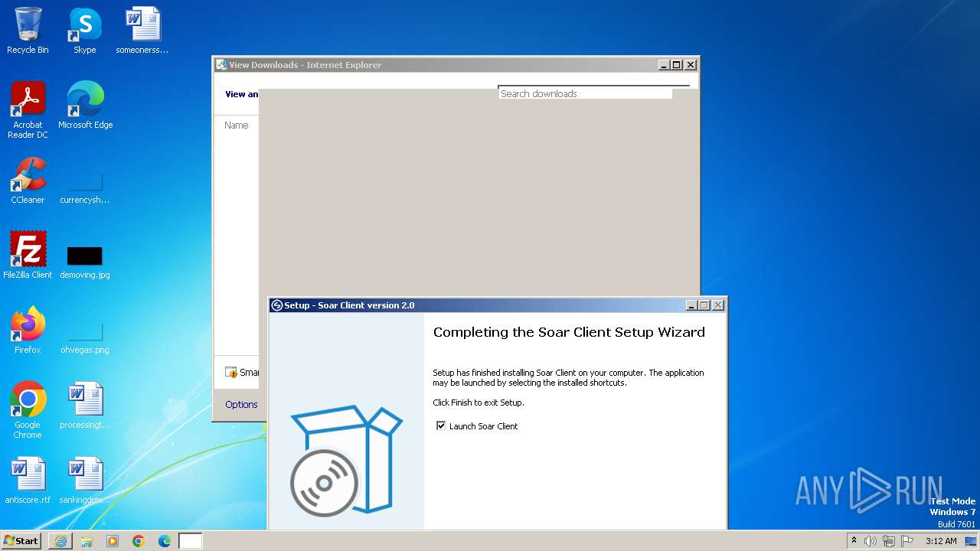The width and height of the screenshot is (980, 551).
Task: Open the Skype desktop shortcut
Action: pyautogui.click(x=85, y=31)
